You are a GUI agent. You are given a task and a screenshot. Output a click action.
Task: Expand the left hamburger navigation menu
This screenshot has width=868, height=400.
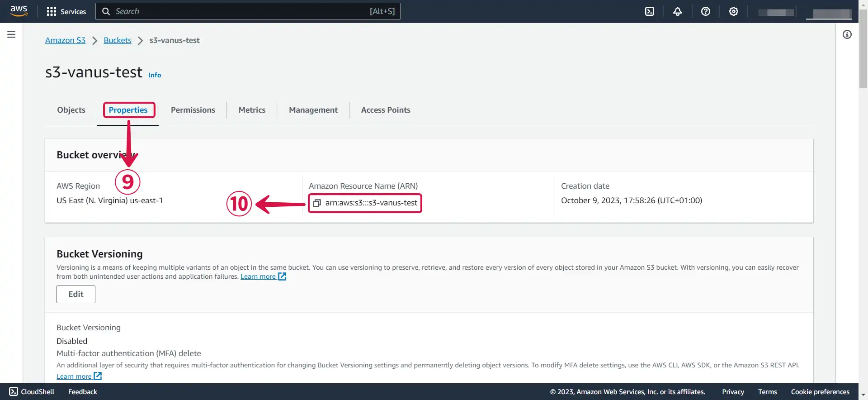click(x=11, y=34)
